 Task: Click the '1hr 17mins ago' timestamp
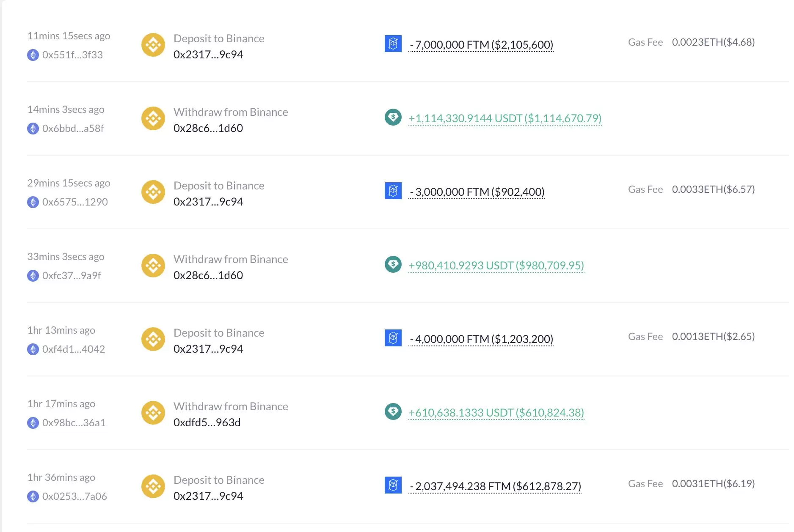61,404
